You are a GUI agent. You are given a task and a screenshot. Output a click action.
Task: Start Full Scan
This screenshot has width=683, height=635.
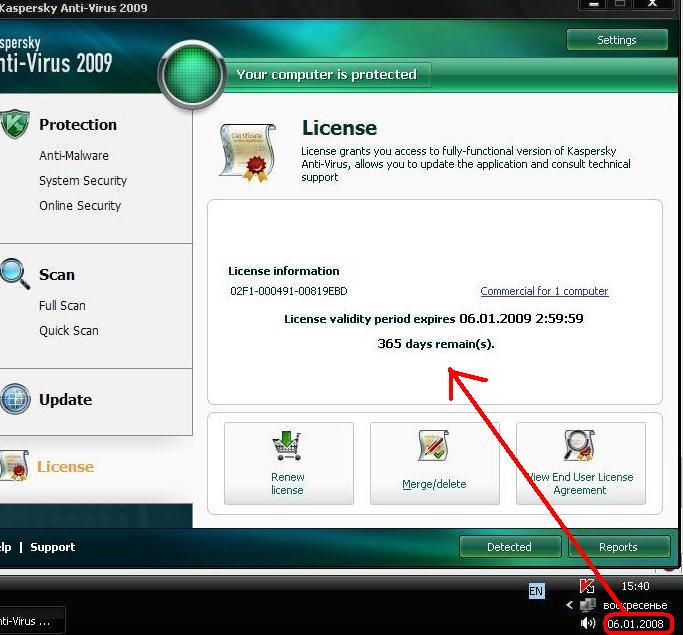(62, 306)
